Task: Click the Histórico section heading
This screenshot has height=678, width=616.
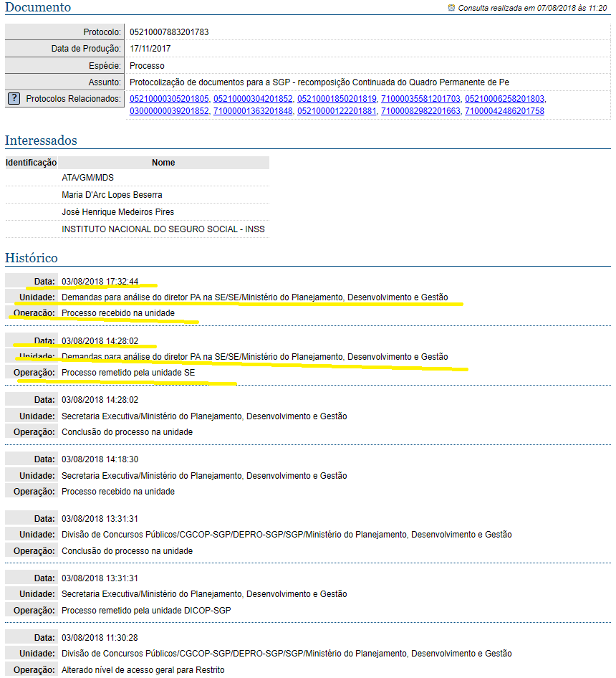Action: pyautogui.click(x=31, y=258)
